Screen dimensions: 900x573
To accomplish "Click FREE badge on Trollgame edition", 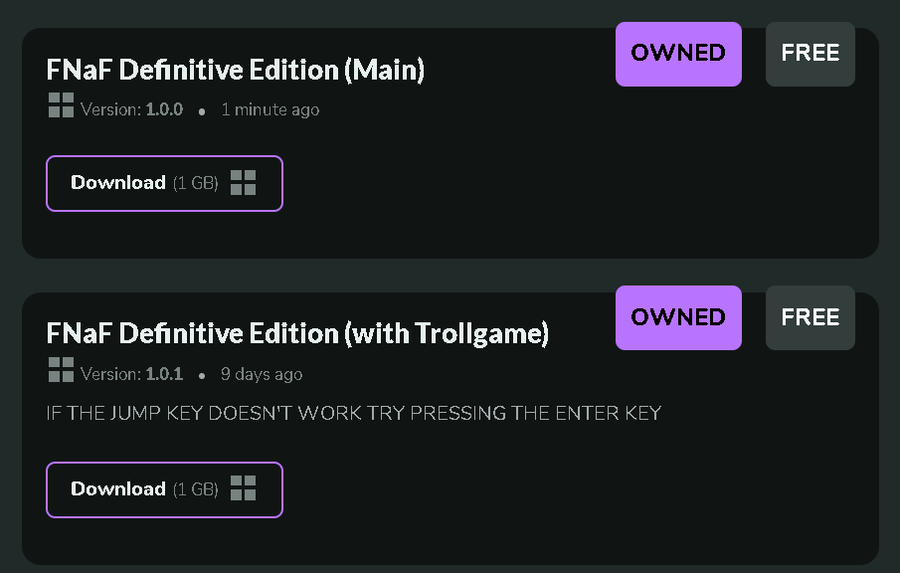I will (x=810, y=318).
